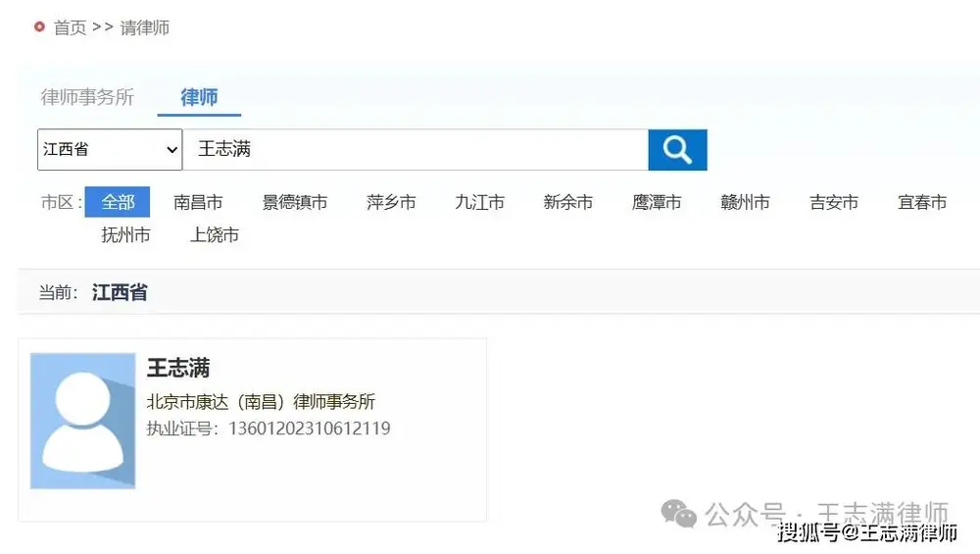Select the 全部 city filter
The height and width of the screenshot is (554, 980).
118,202
